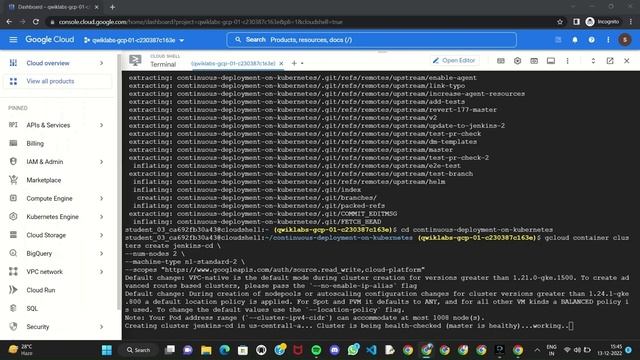Open the header three-dot settings menu
This screenshot has width=640, height=360.
[x=608, y=40]
